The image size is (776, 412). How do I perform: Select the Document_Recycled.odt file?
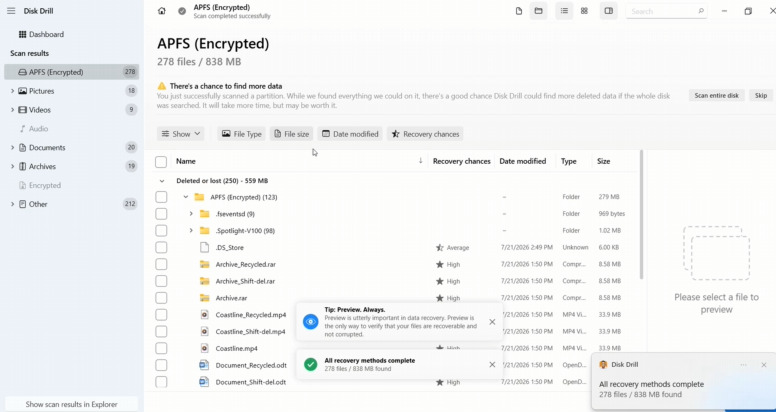pos(251,365)
